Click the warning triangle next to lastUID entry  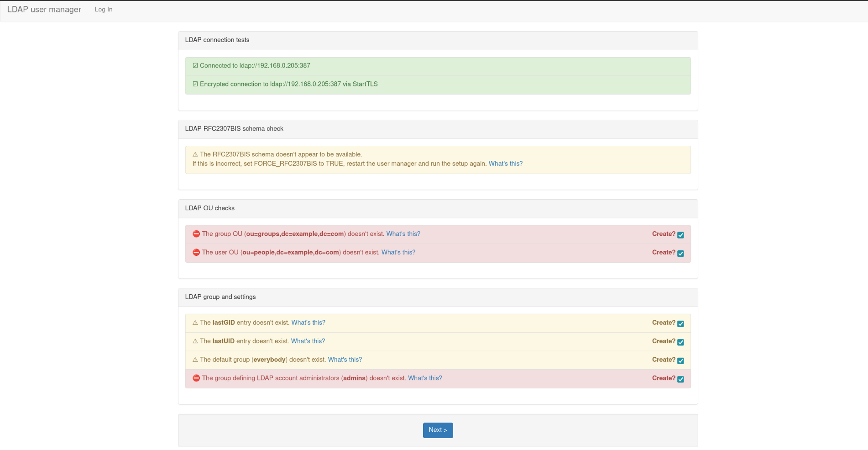coord(195,341)
